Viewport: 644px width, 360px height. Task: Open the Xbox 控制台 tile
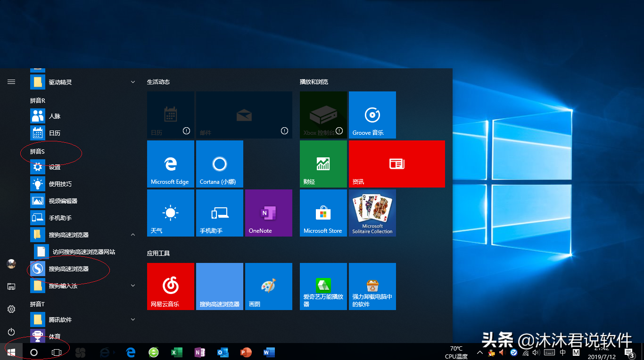click(323, 115)
